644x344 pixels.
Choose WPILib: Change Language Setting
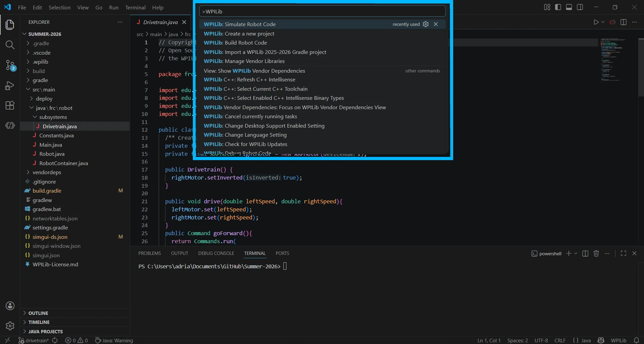tap(322, 135)
